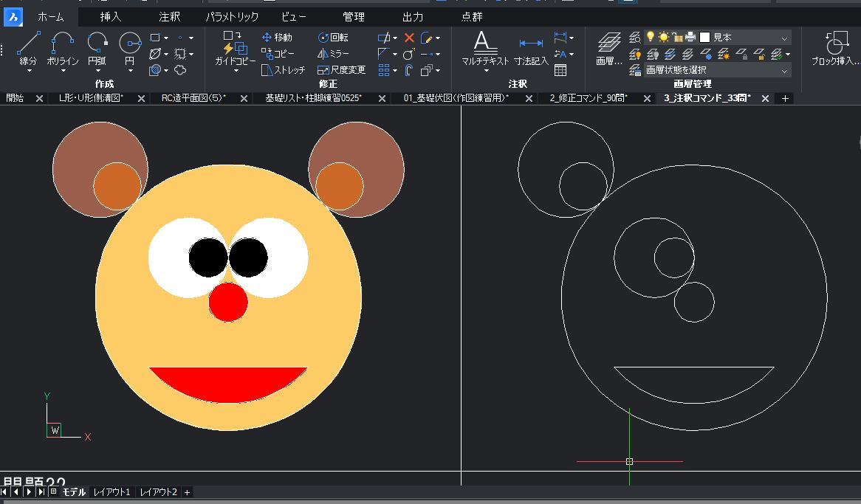Switch to the 挿入 ribbon tab

tap(110, 17)
